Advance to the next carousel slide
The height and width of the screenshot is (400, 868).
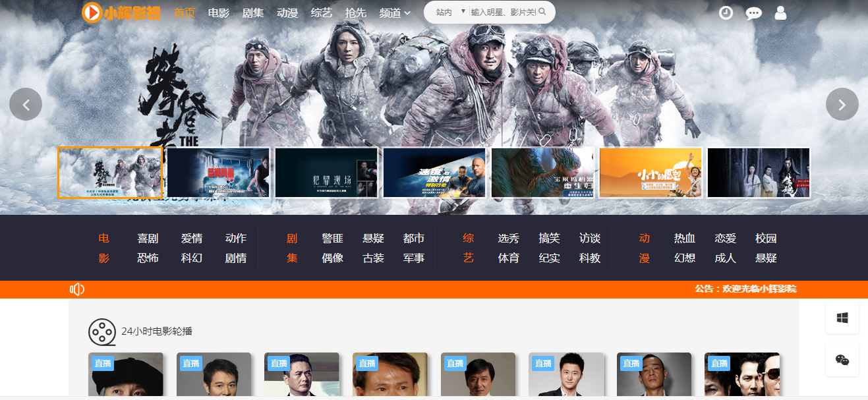click(842, 104)
